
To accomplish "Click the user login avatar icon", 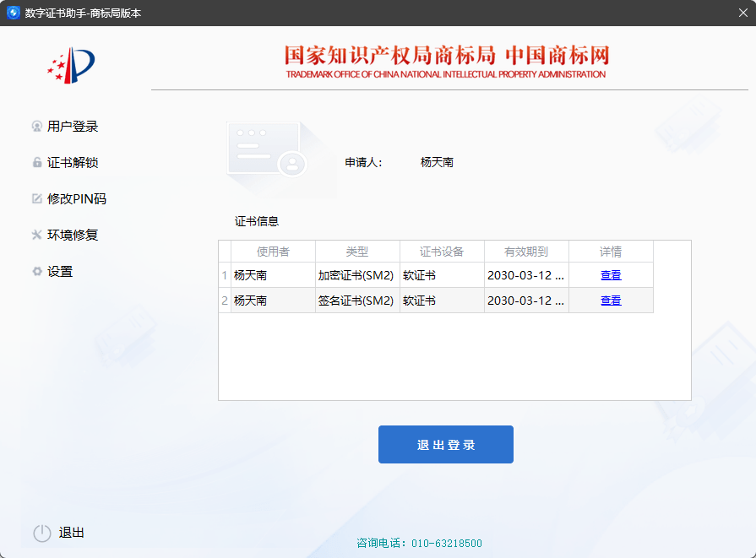I will [x=36, y=127].
